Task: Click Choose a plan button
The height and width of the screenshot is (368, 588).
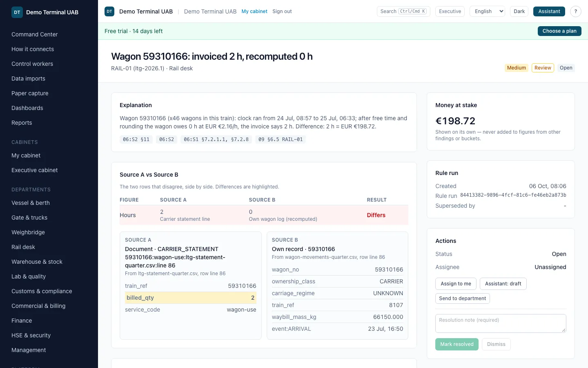Action: pos(559,31)
